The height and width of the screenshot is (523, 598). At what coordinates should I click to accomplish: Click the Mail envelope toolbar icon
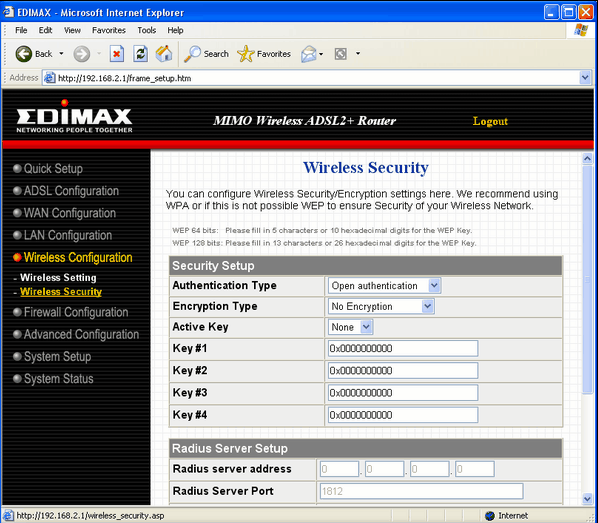point(309,54)
